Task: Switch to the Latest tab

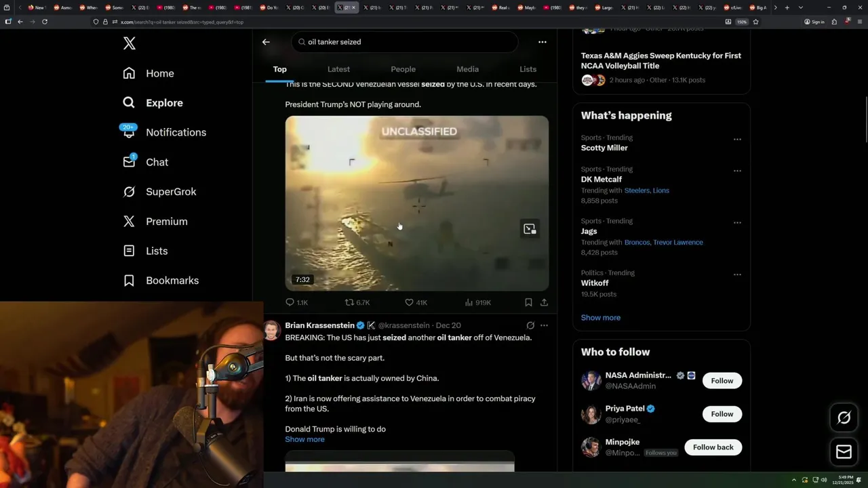Action: click(x=338, y=69)
